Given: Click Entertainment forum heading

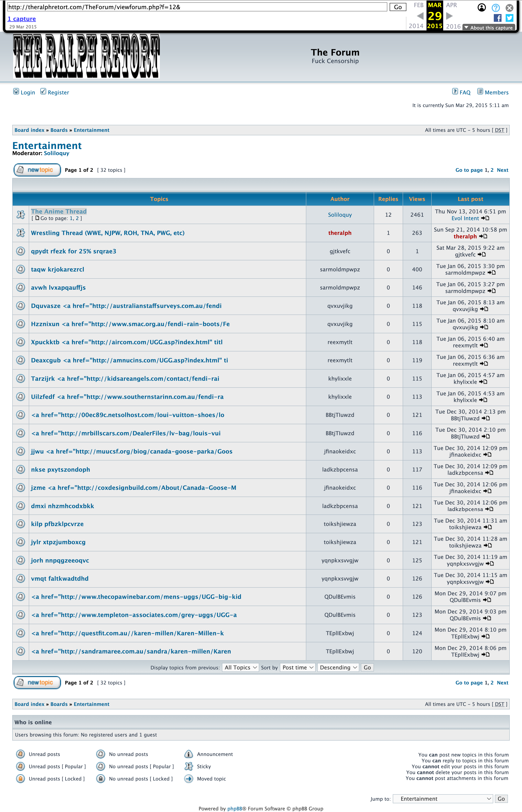Looking at the screenshot, I should (47, 145).
